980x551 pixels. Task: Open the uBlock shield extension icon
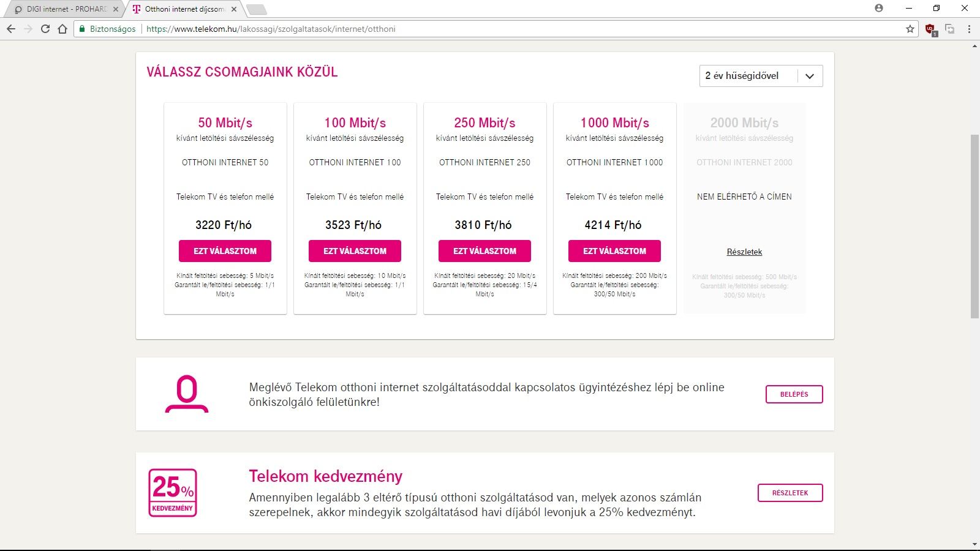pos(930,29)
